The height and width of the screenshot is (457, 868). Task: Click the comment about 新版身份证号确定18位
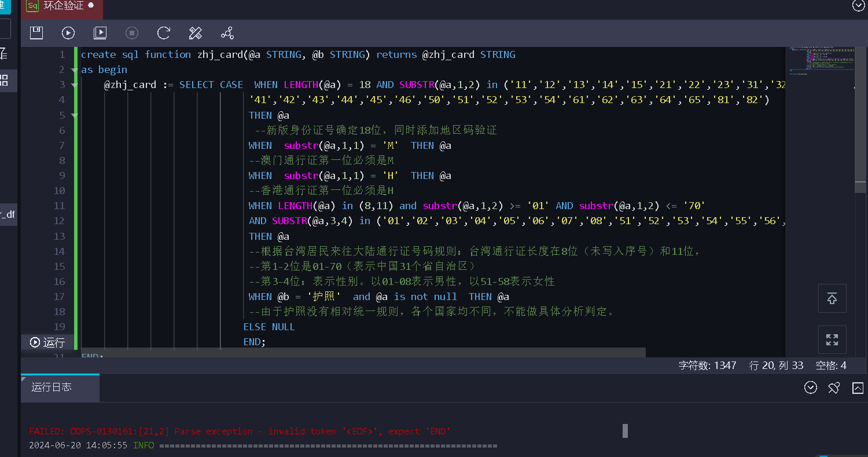(x=376, y=130)
